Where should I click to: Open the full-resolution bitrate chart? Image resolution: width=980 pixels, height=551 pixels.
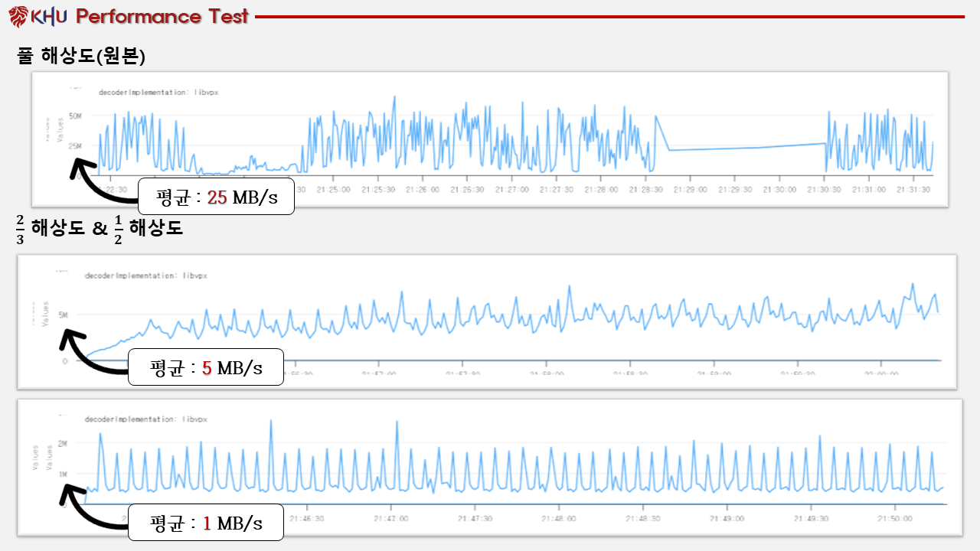pos(490,139)
